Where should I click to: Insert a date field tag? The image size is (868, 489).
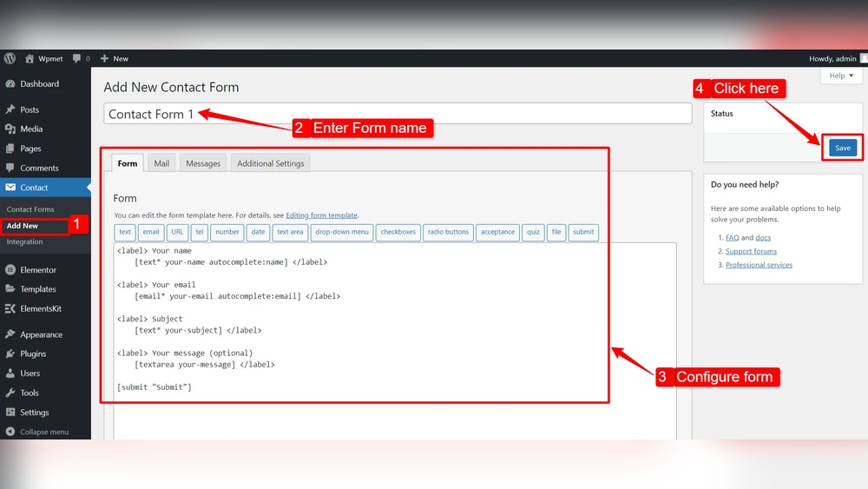(x=258, y=232)
